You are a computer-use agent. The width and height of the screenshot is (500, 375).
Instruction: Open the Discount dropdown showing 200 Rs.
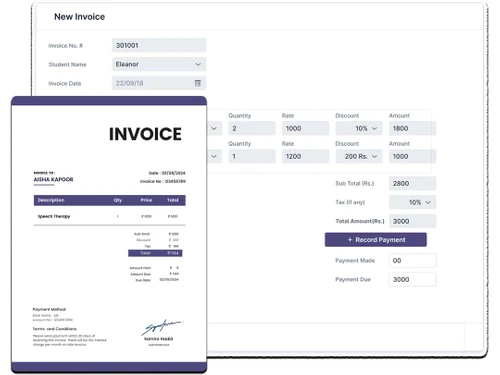coord(359,156)
